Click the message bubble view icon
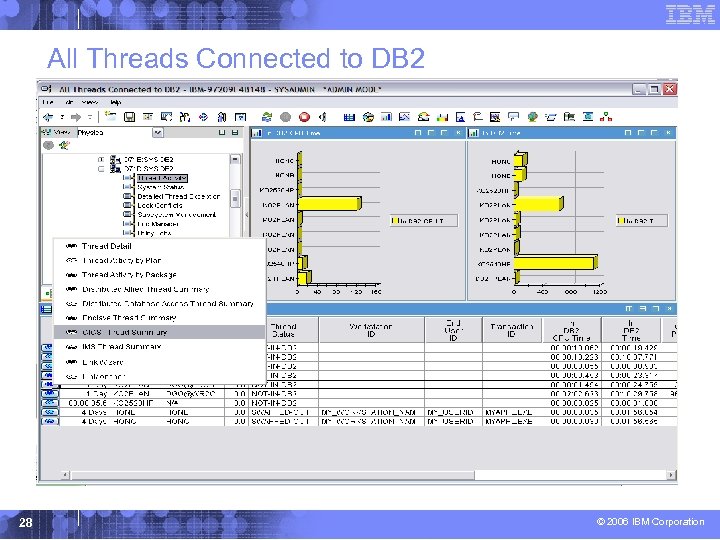The image size is (720, 540). 513,117
